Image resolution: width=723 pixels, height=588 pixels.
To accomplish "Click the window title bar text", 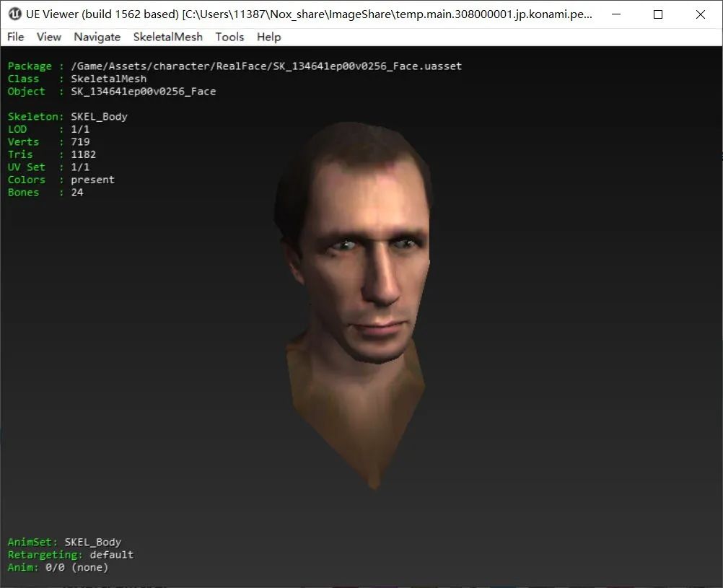I will [309, 14].
